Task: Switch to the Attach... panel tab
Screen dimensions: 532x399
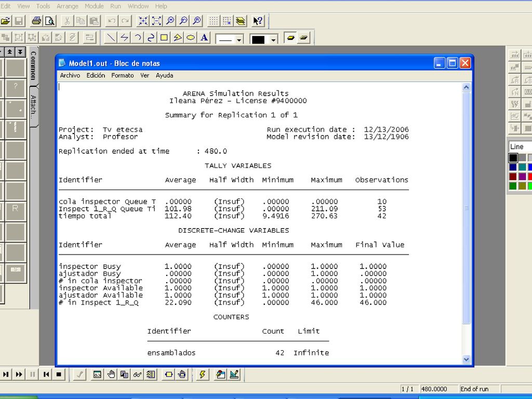Action: 33,107
